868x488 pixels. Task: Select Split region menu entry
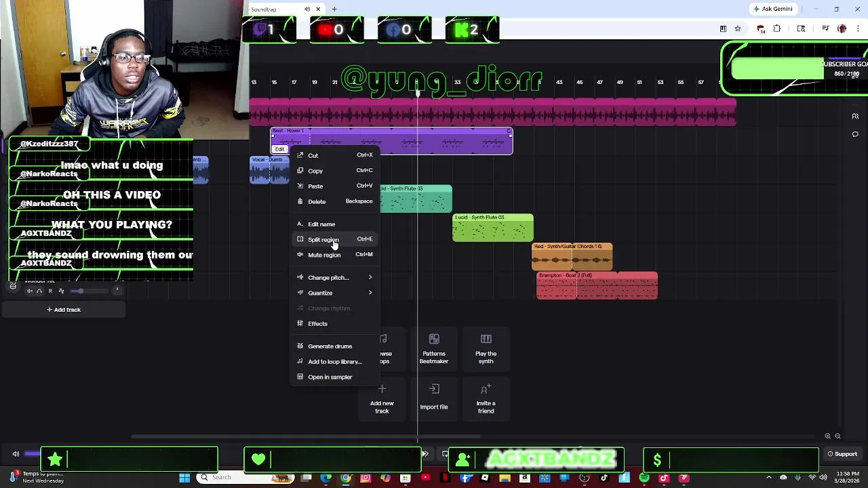(x=335, y=239)
